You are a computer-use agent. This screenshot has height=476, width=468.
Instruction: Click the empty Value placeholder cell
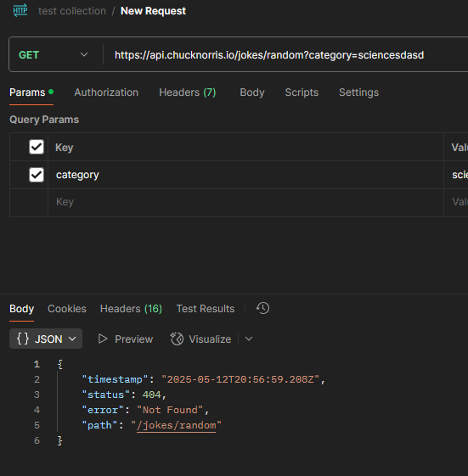[457, 202]
